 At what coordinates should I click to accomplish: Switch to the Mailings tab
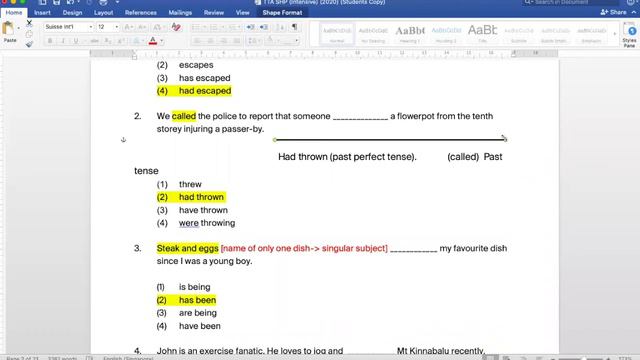(180, 13)
